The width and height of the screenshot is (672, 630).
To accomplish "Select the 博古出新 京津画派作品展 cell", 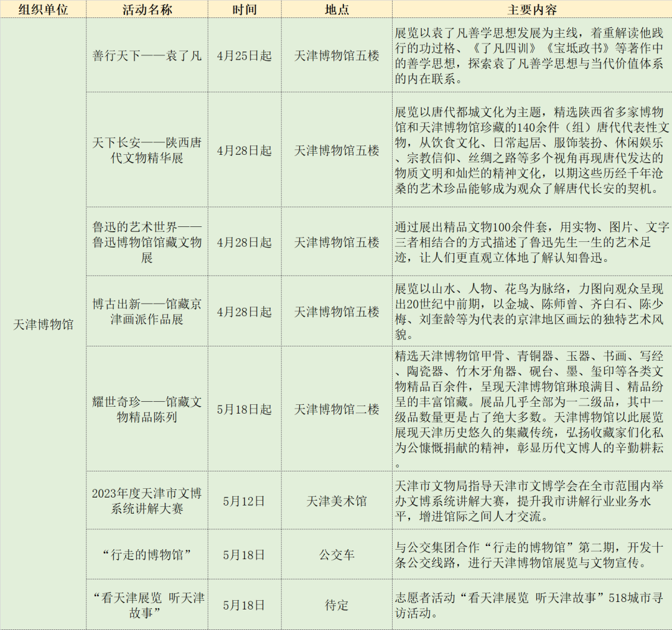I will pos(147,311).
